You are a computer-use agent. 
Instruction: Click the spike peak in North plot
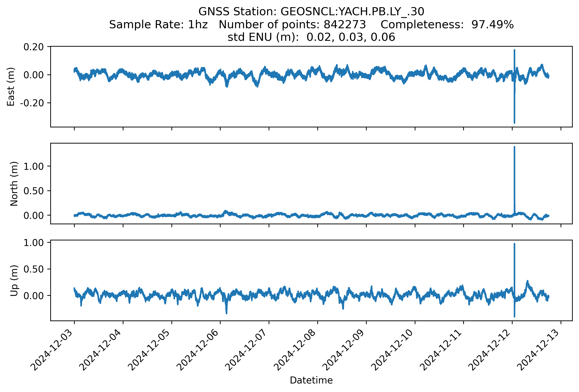point(514,147)
